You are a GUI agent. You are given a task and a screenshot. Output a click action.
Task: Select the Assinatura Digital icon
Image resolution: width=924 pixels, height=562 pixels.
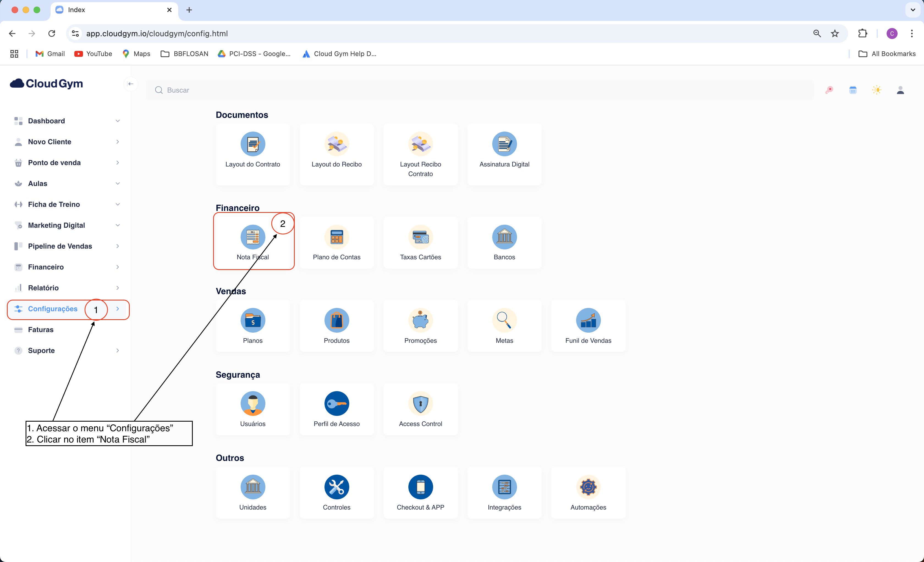[x=504, y=144]
